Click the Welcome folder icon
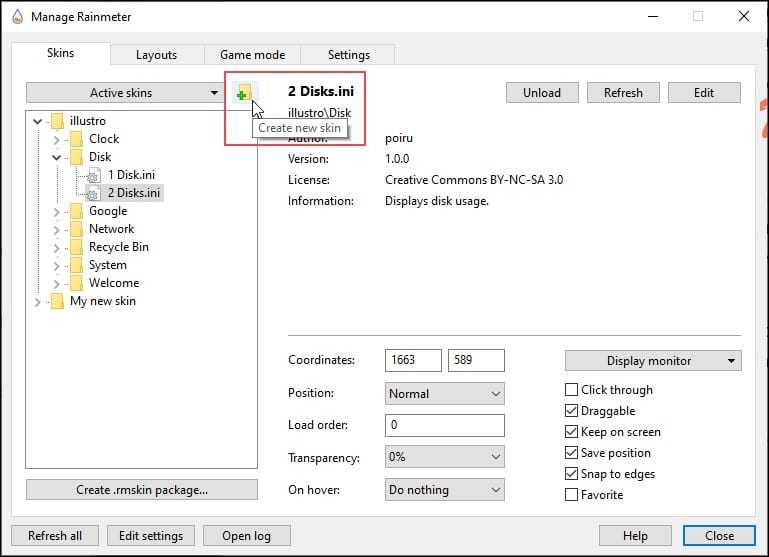The image size is (769, 557). (77, 283)
